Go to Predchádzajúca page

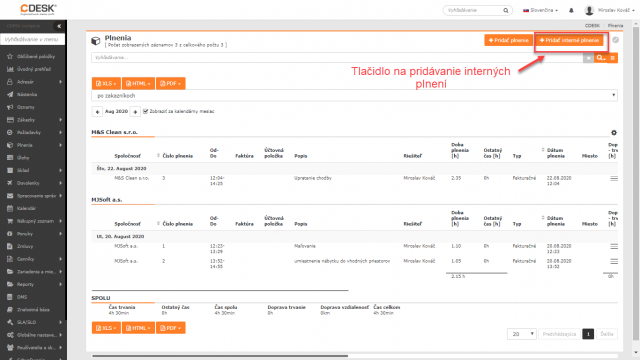tap(559, 334)
